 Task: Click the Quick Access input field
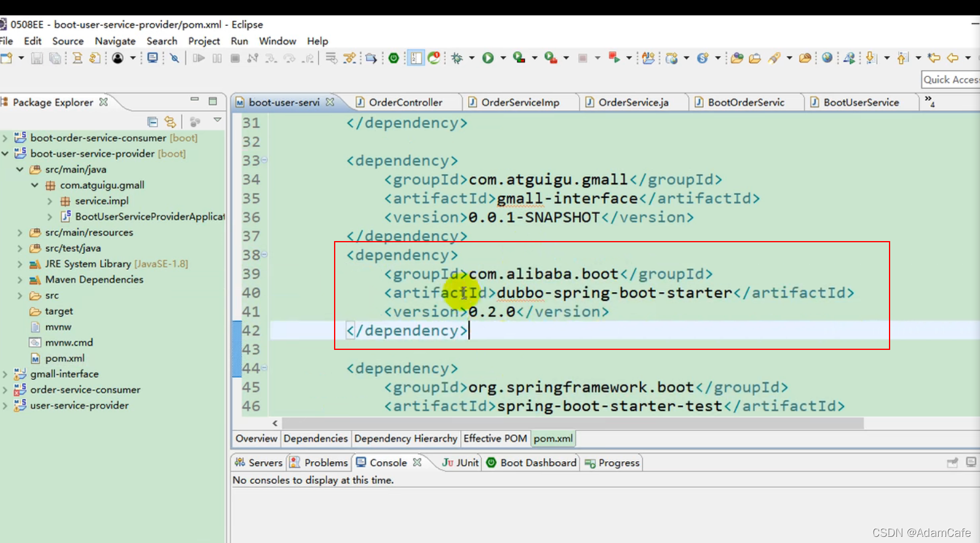point(950,80)
